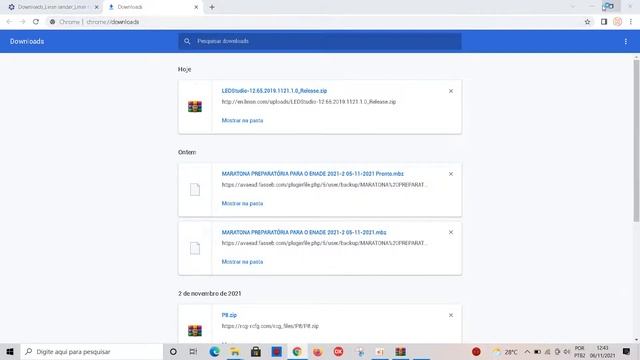Click the taskbar clock and date
The height and width of the screenshot is (360, 640).
click(602, 352)
